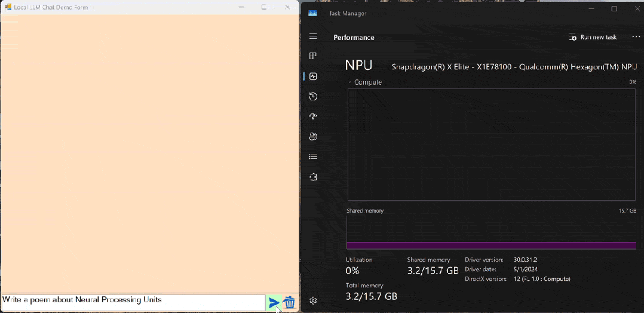Clear the chat using the trash icon
Screen dimensions: 644x313
(290, 303)
